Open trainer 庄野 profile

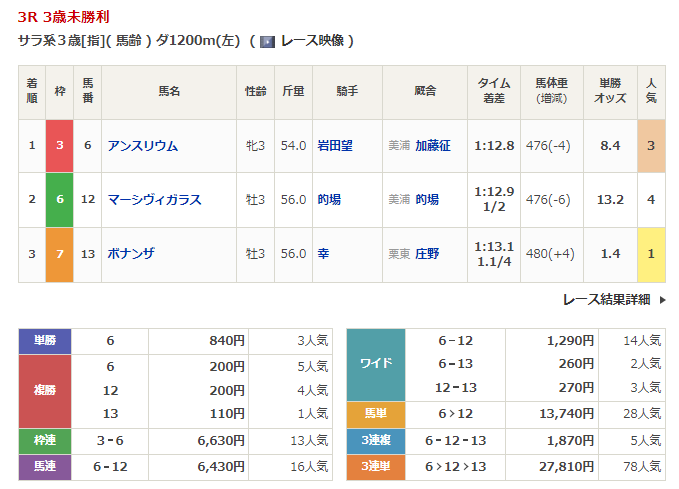(x=427, y=254)
